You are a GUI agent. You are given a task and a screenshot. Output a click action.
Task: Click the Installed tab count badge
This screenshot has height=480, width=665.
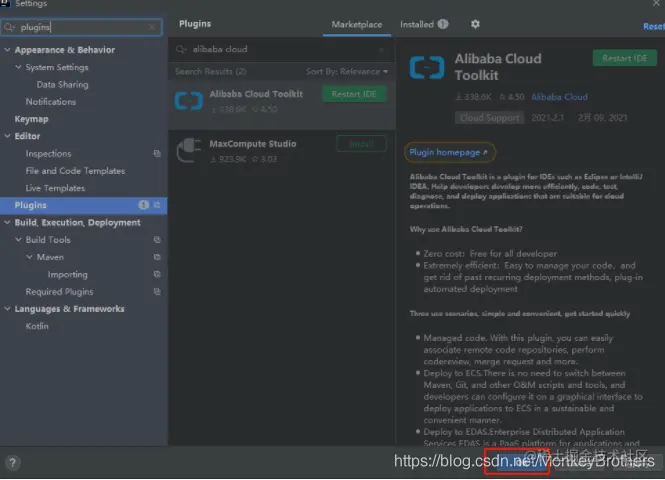click(x=443, y=24)
